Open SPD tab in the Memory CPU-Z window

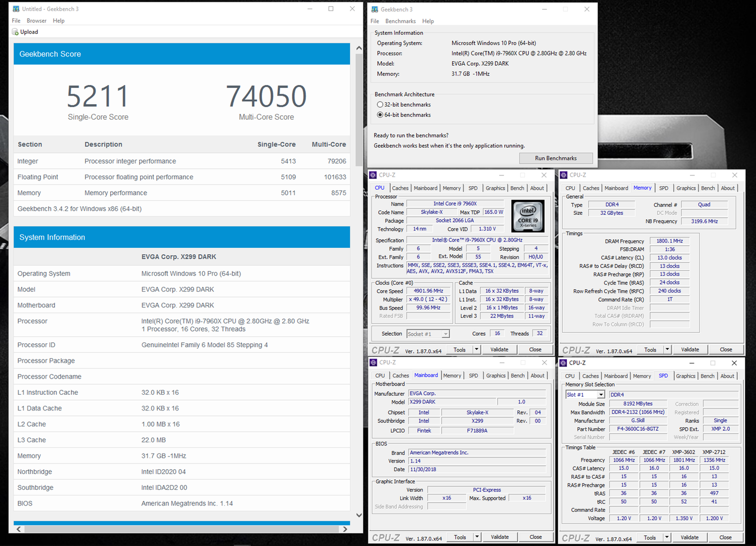[x=663, y=188]
